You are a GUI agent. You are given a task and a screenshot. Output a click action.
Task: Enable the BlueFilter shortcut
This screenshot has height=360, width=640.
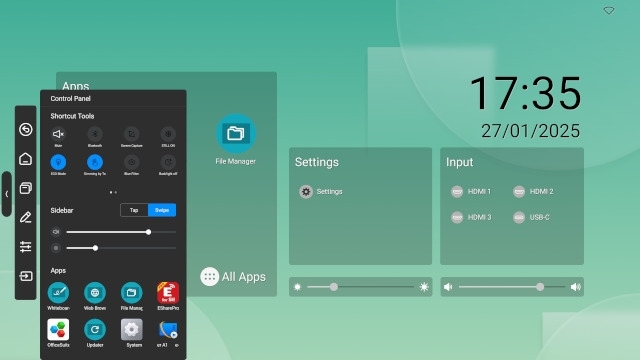pyautogui.click(x=131, y=162)
